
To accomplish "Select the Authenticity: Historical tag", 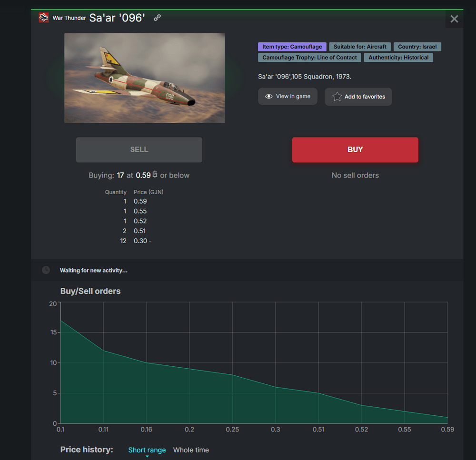I will [x=398, y=58].
